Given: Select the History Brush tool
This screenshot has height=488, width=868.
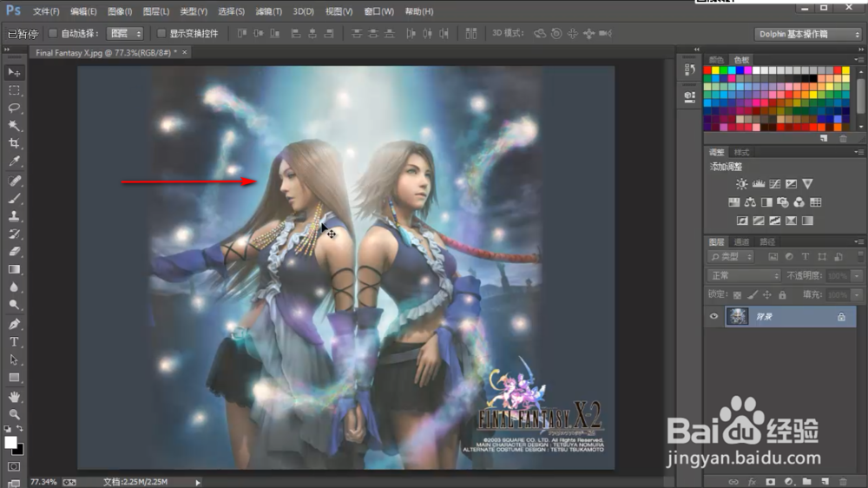Looking at the screenshot, I should click(x=15, y=234).
